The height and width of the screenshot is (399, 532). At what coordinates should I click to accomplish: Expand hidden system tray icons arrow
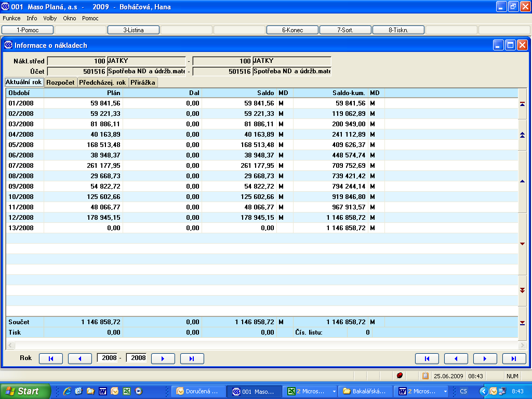(x=484, y=391)
